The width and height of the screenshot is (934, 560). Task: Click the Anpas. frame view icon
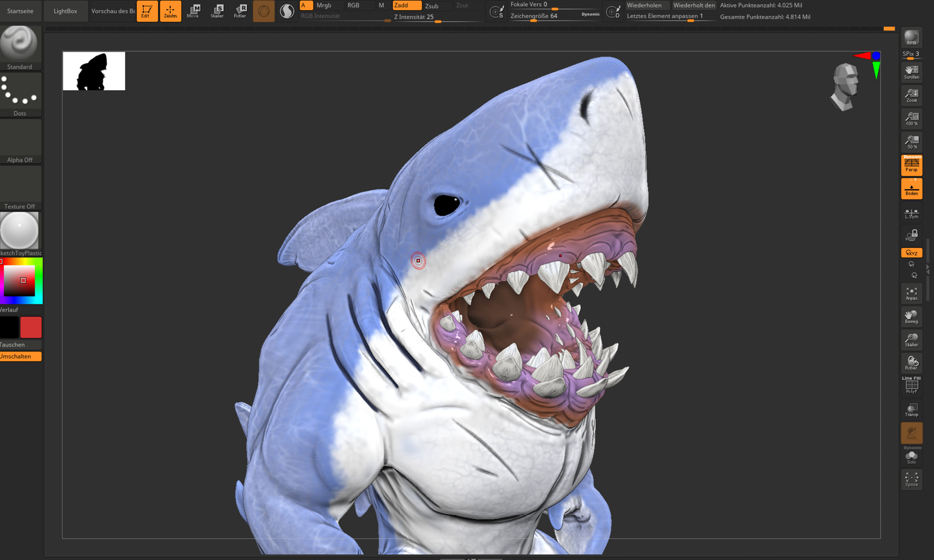tap(911, 294)
